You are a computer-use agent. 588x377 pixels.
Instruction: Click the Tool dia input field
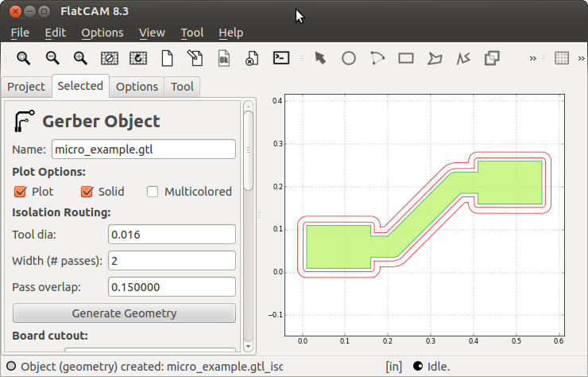point(172,235)
